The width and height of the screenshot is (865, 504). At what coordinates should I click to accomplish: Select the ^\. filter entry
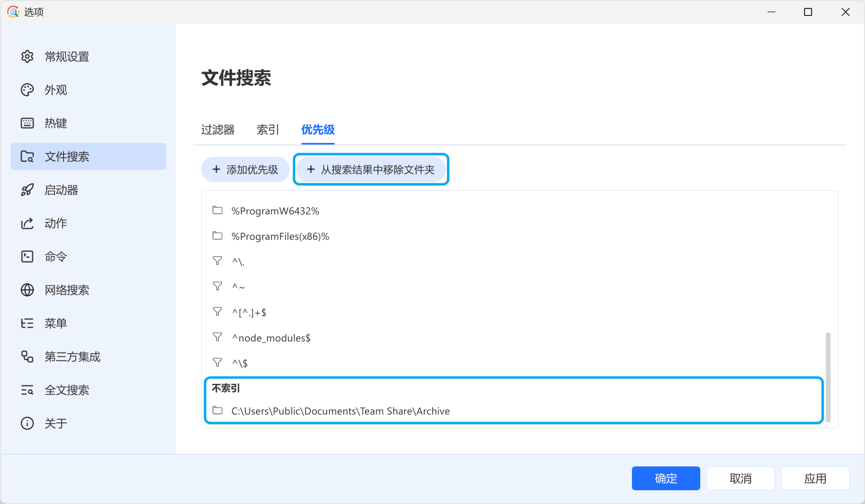pyautogui.click(x=238, y=262)
